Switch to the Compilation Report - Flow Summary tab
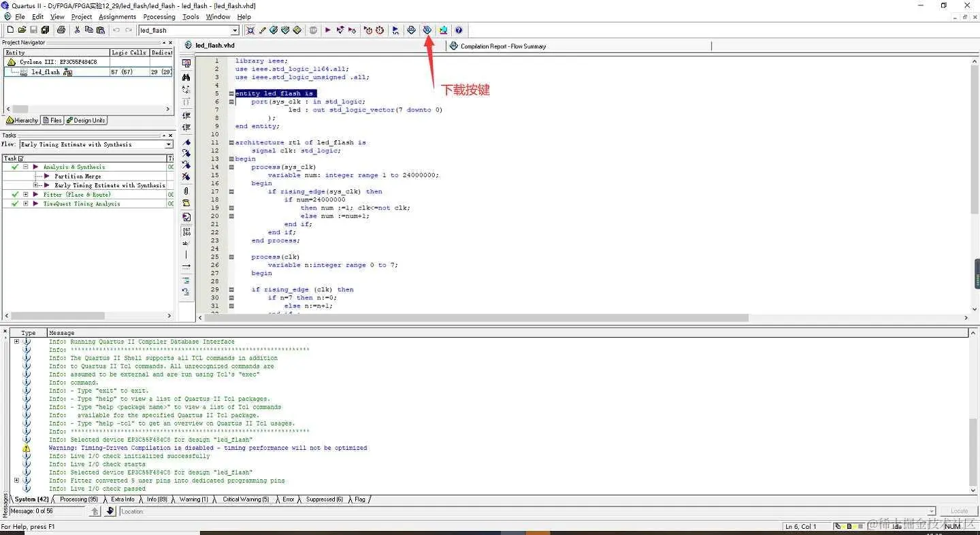The height and width of the screenshot is (535, 980). [503, 46]
